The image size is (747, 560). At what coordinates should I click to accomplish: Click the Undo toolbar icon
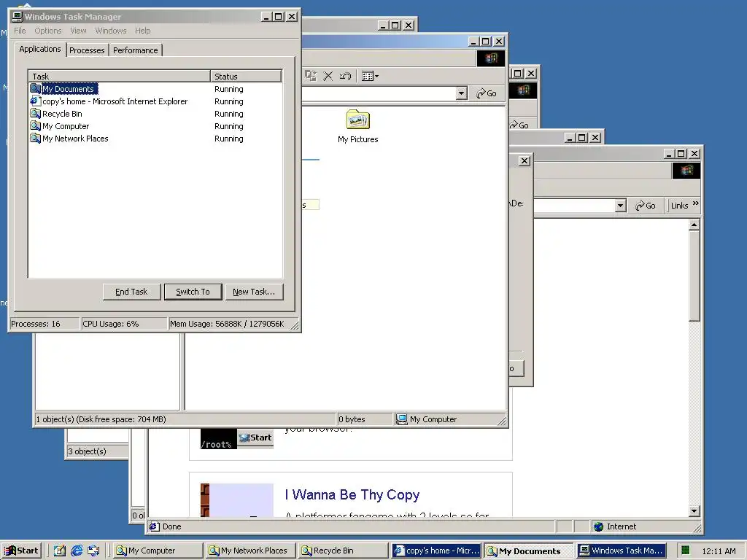345,76
